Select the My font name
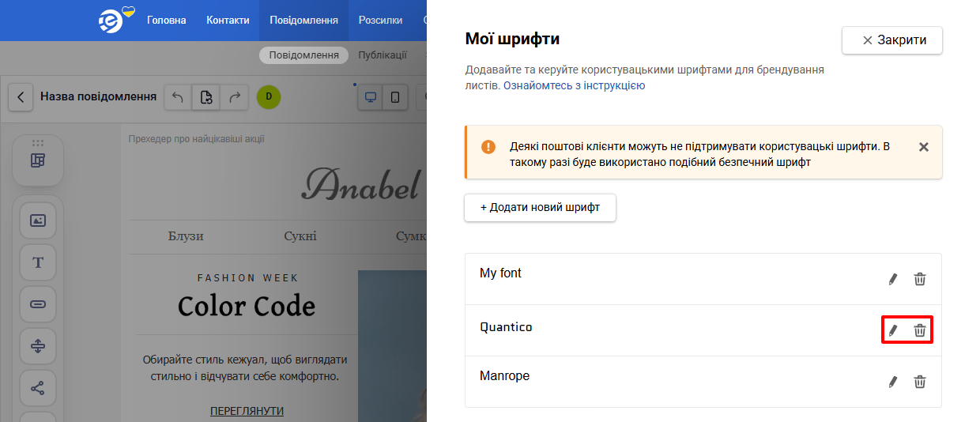Viewport: 980px width, 422px height. coord(500,273)
